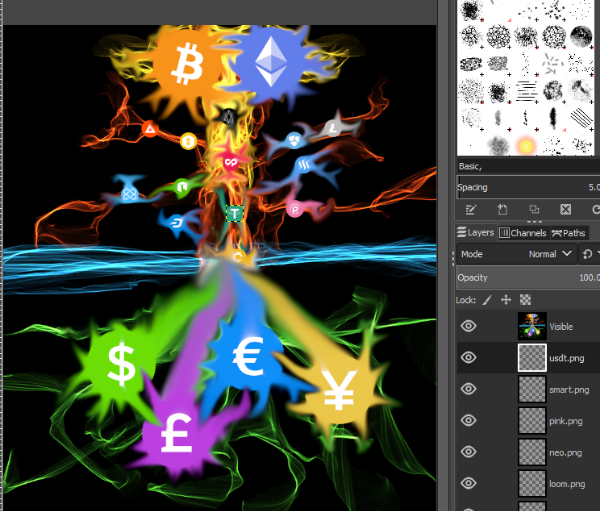Select the orange glowing sparkle brush
This screenshot has height=511, width=600.
tap(526, 146)
